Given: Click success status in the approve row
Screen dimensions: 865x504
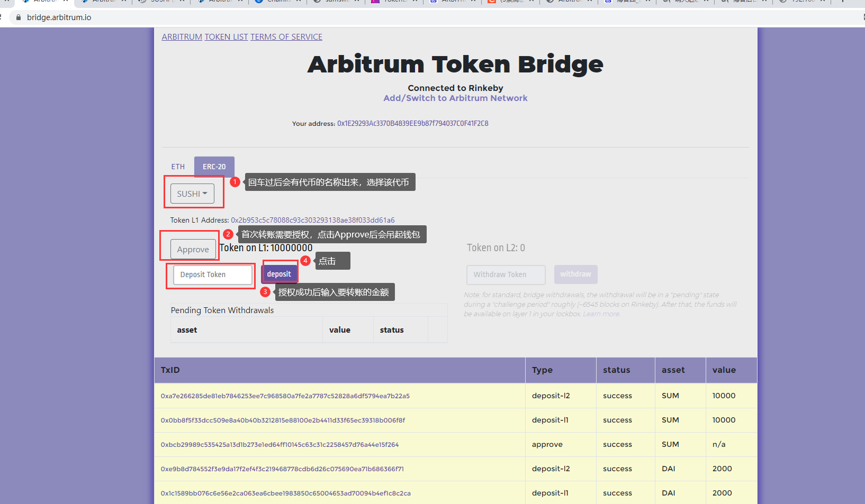Looking at the screenshot, I should pyautogui.click(x=618, y=444).
